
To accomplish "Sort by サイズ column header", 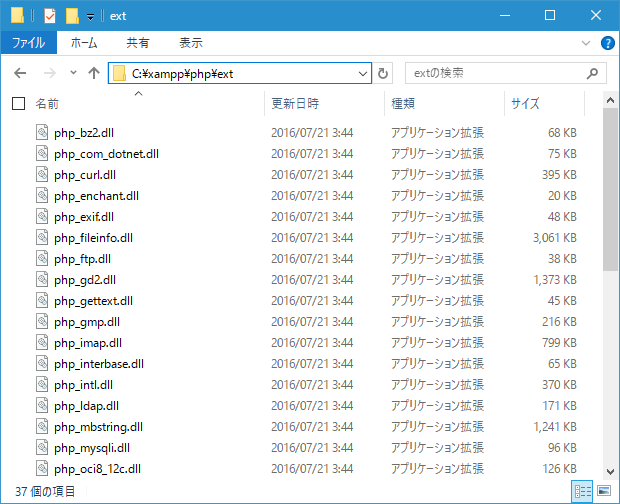I will 525,104.
